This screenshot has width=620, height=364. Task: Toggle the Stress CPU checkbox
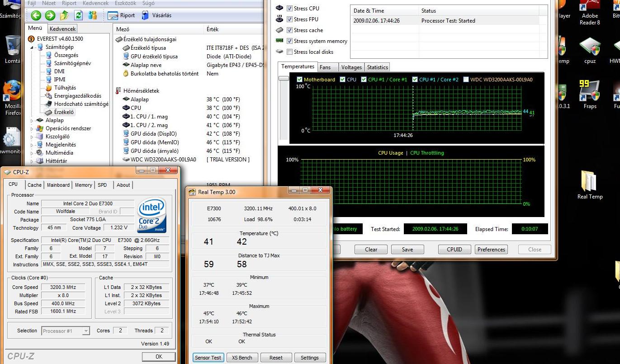pyautogui.click(x=289, y=8)
